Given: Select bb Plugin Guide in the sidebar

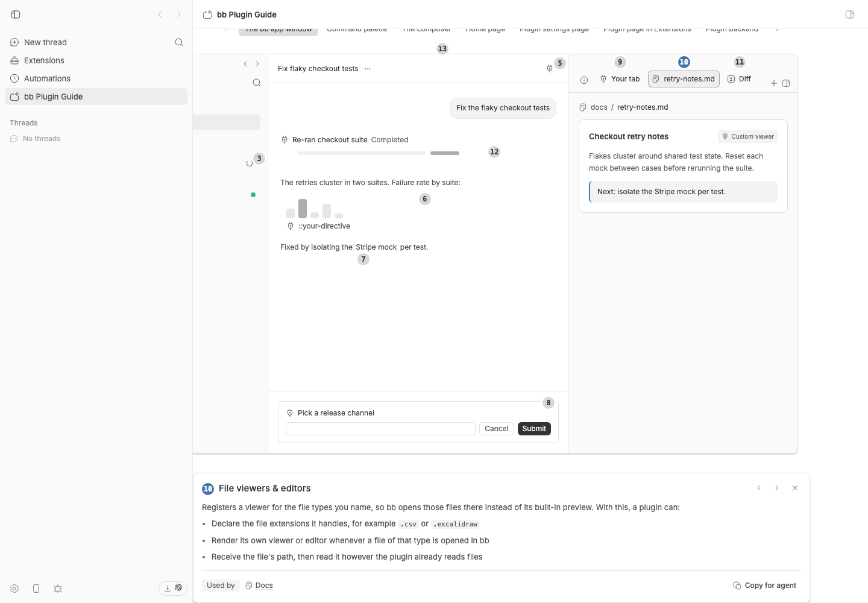Looking at the screenshot, I should pos(96,96).
